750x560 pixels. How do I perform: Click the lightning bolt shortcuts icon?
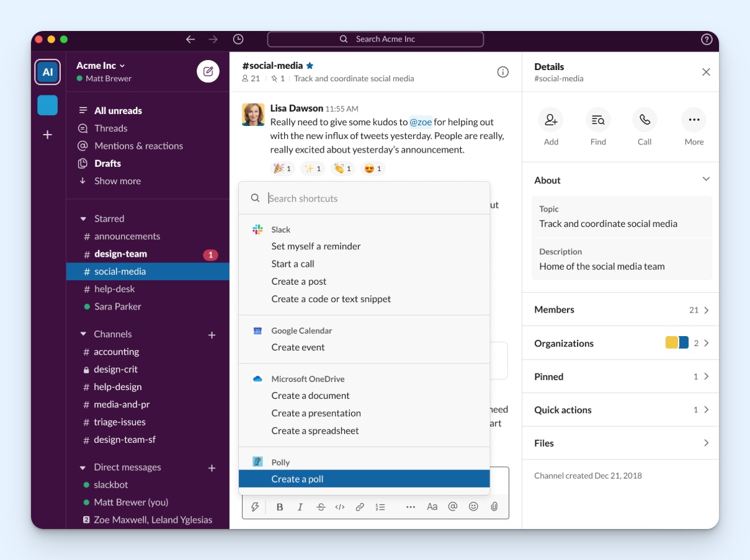tap(255, 507)
